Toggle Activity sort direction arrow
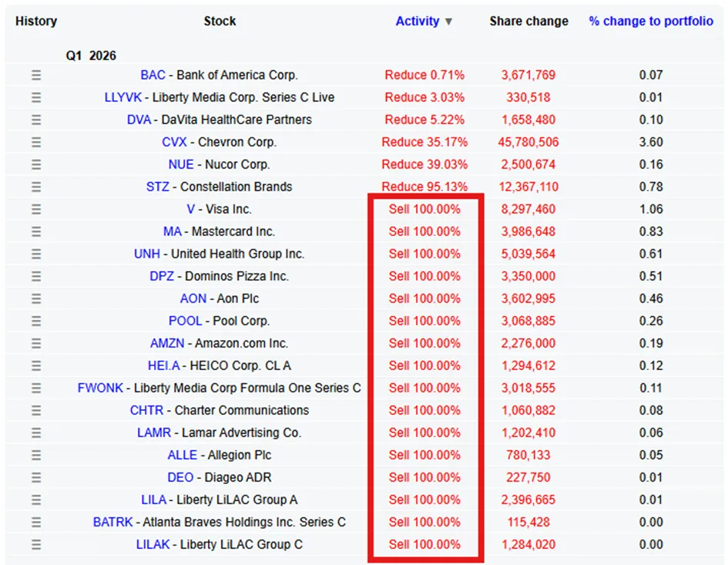The image size is (728, 565). (x=448, y=22)
